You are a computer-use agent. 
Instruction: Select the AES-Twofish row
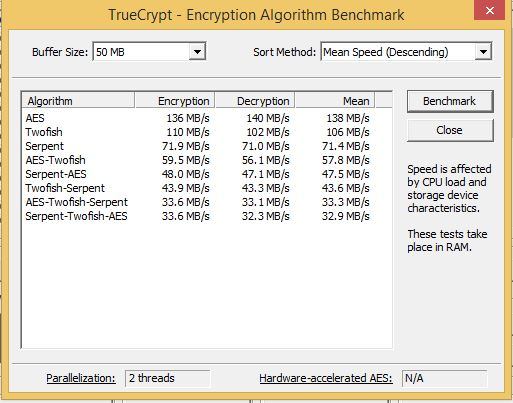pyautogui.click(x=197, y=160)
